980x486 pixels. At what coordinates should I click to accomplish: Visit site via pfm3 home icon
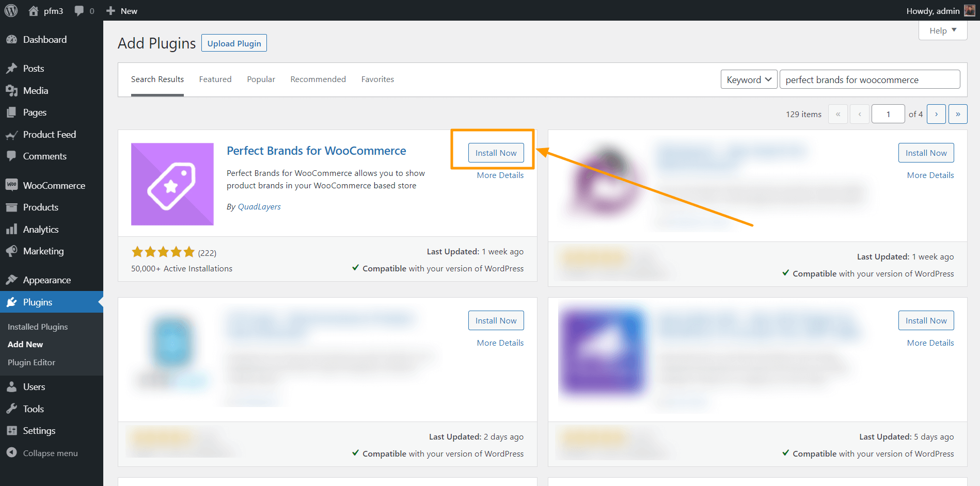(x=34, y=11)
